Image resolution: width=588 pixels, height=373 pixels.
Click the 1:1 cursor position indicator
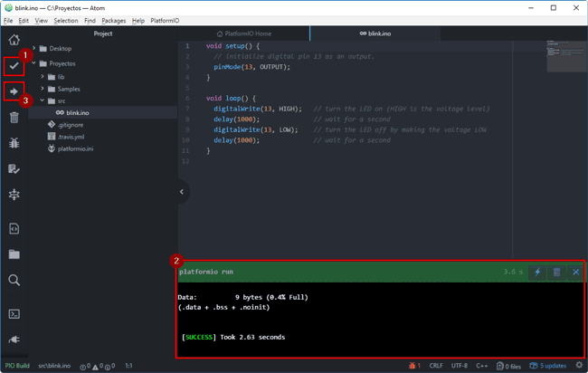(x=128, y=366)
